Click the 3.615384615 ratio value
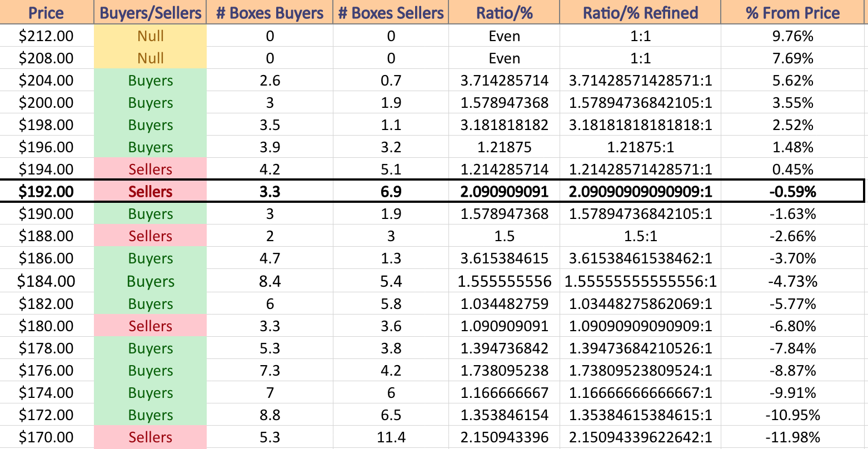 [504, 258]
